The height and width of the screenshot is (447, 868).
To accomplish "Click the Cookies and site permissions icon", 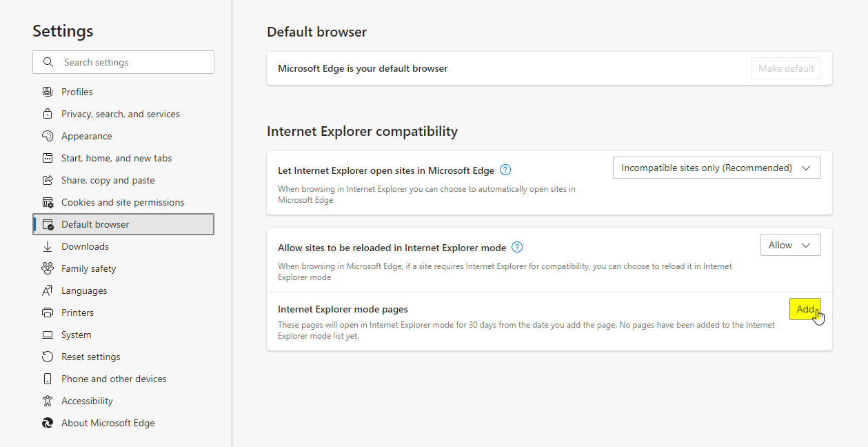I will (48, 202).
